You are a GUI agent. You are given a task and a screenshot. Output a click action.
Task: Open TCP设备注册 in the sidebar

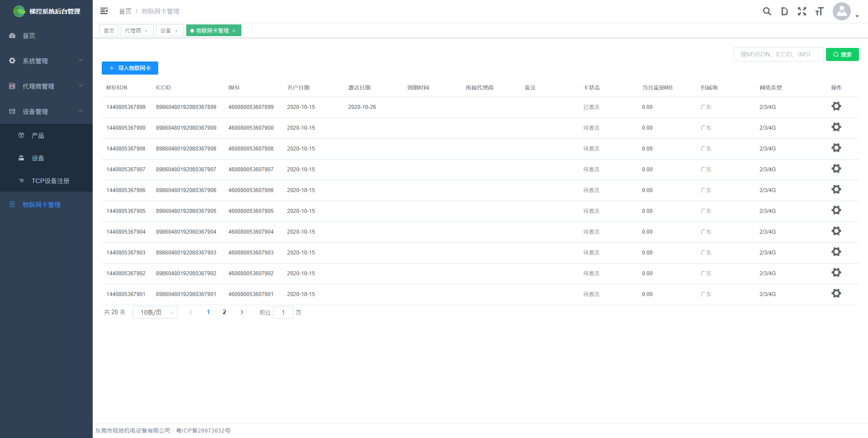(46, 181)
